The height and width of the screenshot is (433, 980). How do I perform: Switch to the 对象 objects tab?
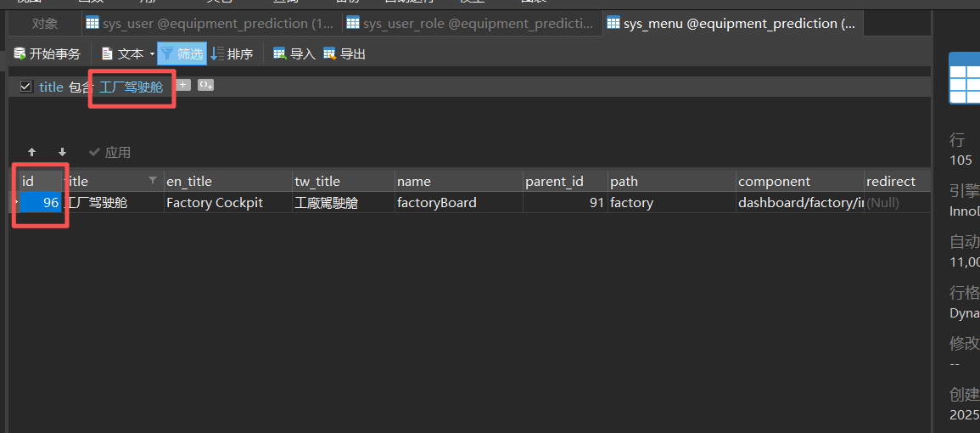point(45,24)
